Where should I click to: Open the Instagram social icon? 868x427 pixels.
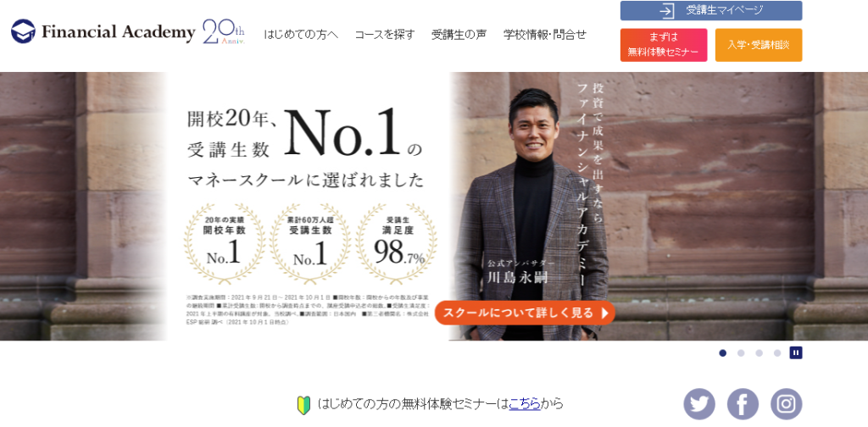pos(786,404)
